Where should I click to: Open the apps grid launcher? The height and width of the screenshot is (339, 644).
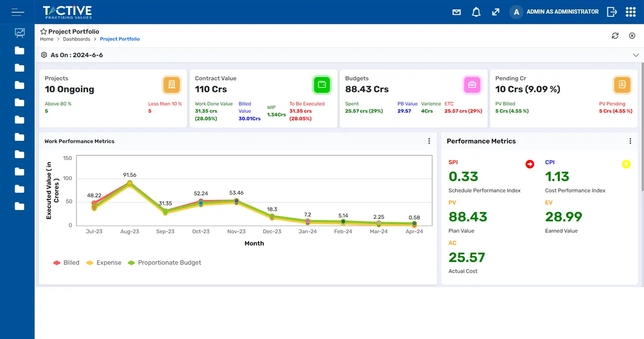(631, 11)
